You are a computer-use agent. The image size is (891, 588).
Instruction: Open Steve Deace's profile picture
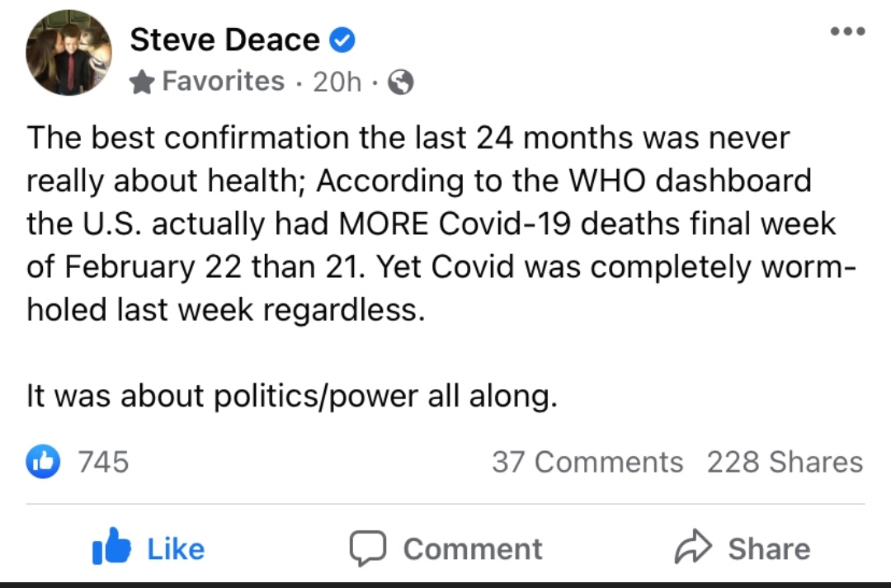click(x=68, y=53)
